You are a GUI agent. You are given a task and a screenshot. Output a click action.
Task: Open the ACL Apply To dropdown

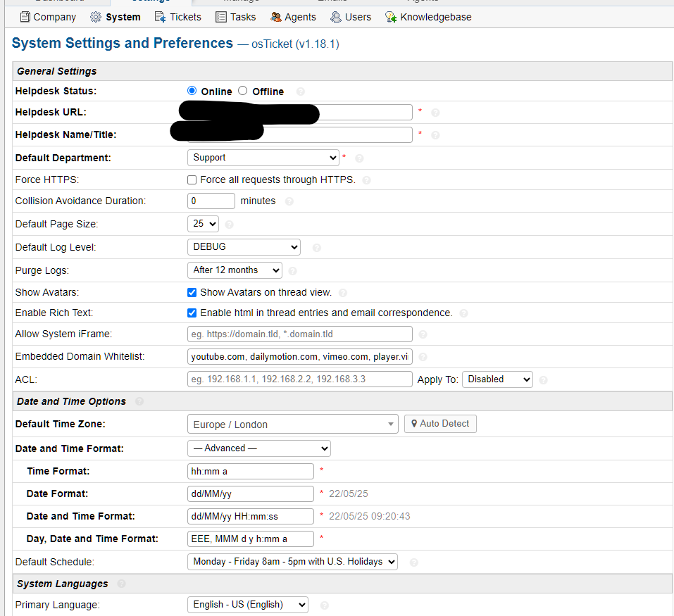[497, 379]
